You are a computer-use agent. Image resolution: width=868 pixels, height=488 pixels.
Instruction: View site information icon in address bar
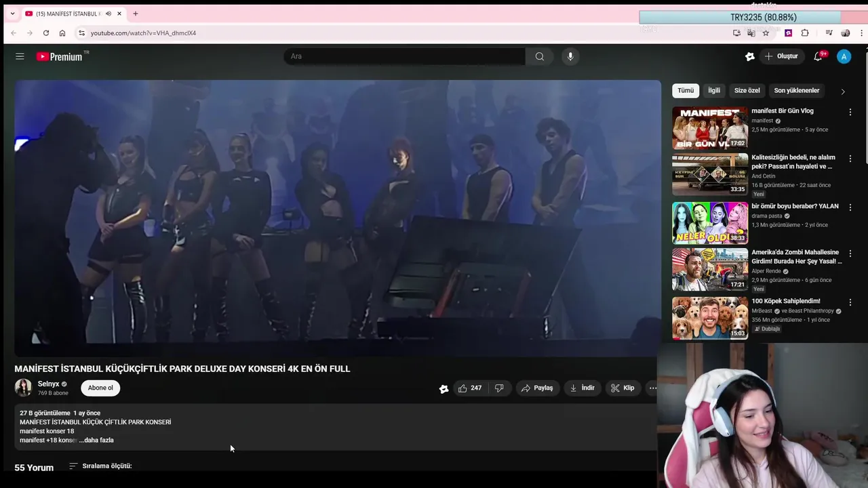tap(81, 33)
